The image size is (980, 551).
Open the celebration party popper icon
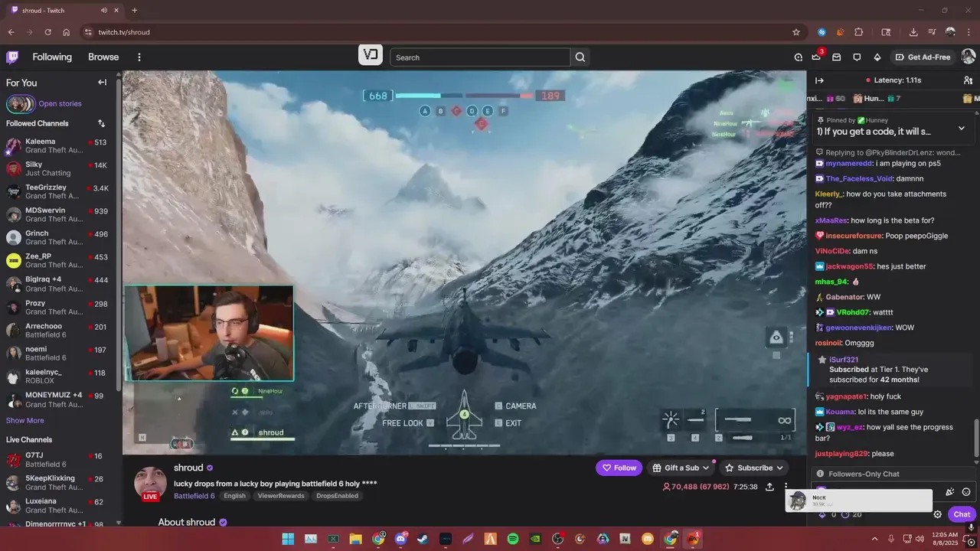point(949,492)
